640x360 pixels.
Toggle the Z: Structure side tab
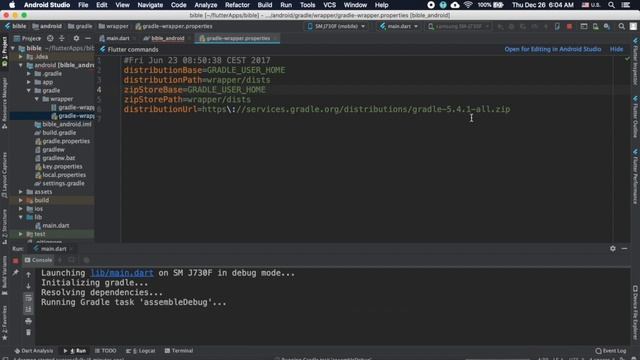pos(4,226)
